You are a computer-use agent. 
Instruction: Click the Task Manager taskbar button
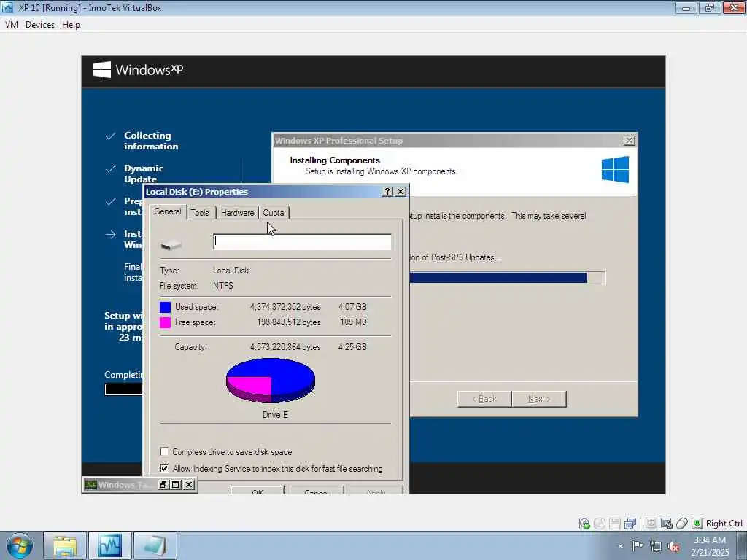[111, 545]
